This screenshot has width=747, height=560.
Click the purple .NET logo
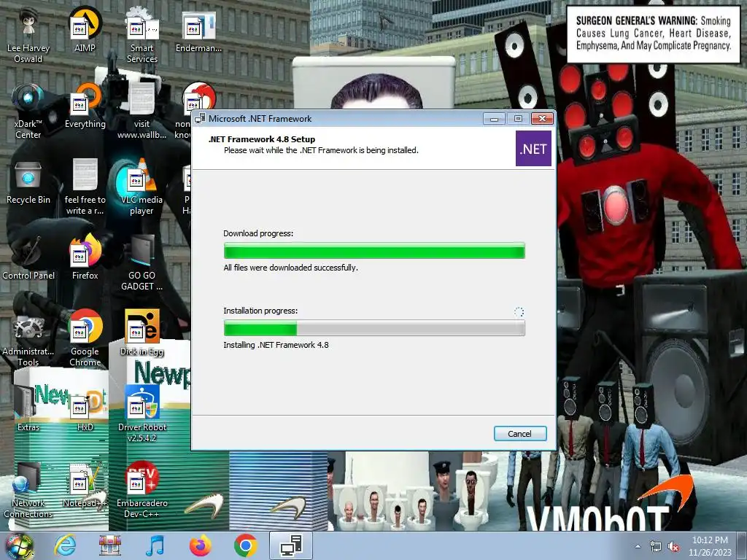pyautogui.click(x=533, y=149)
